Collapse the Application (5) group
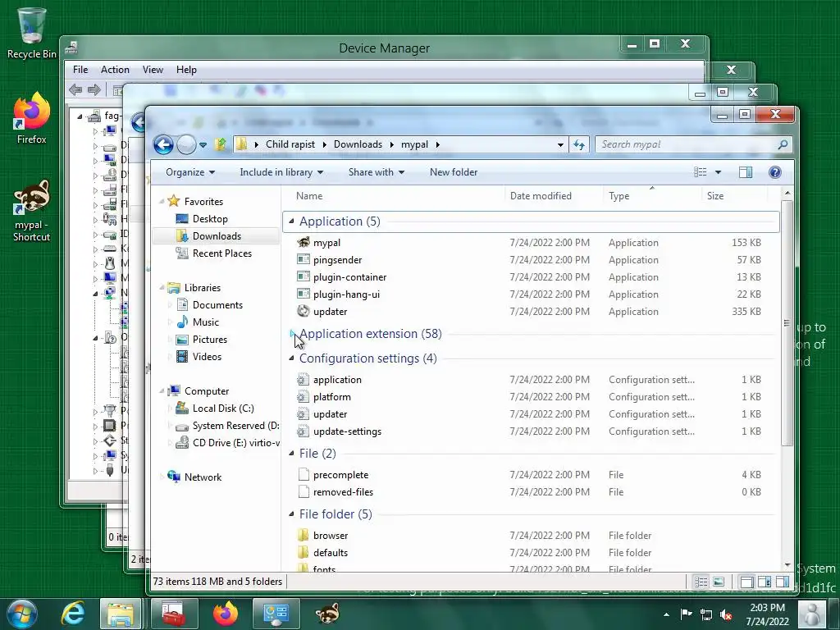Image resolution: width=840 pixels, height=630 pixels. (x=291, y=221)
